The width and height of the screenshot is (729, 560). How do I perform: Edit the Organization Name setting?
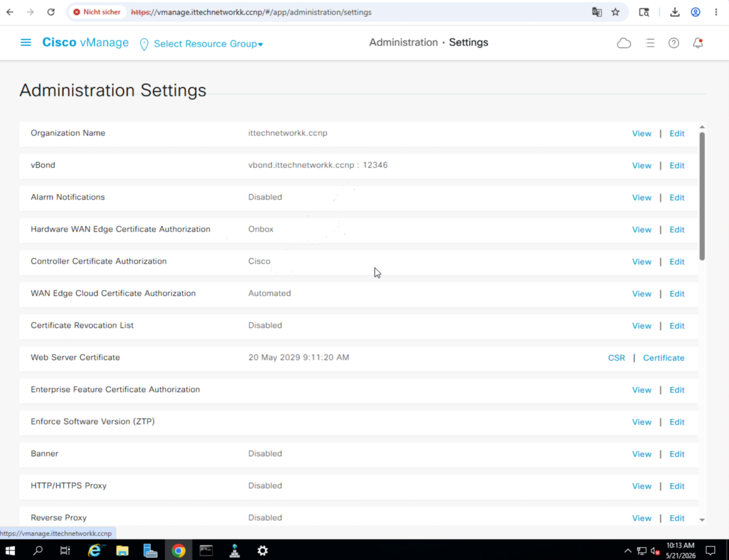(x=677, y=134)
